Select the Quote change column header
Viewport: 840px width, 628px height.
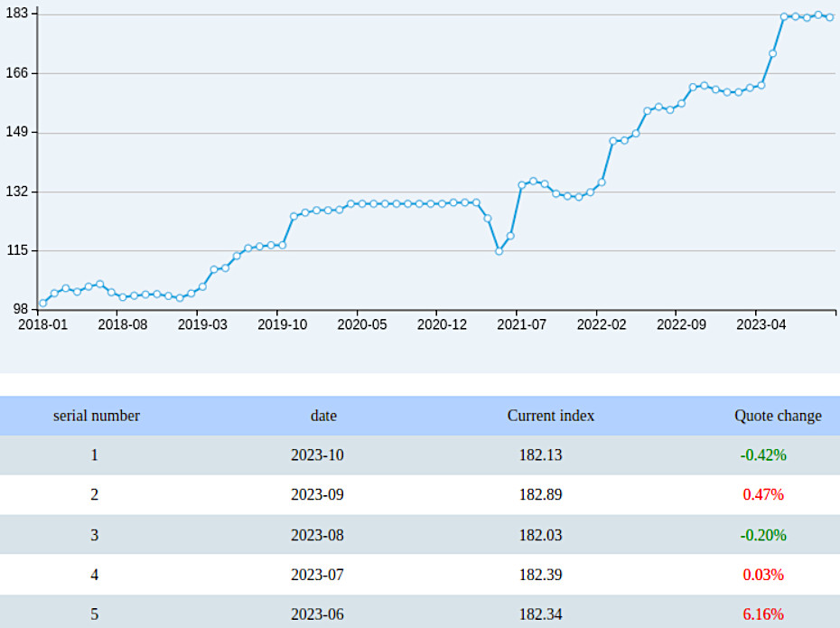pos(777,416)
